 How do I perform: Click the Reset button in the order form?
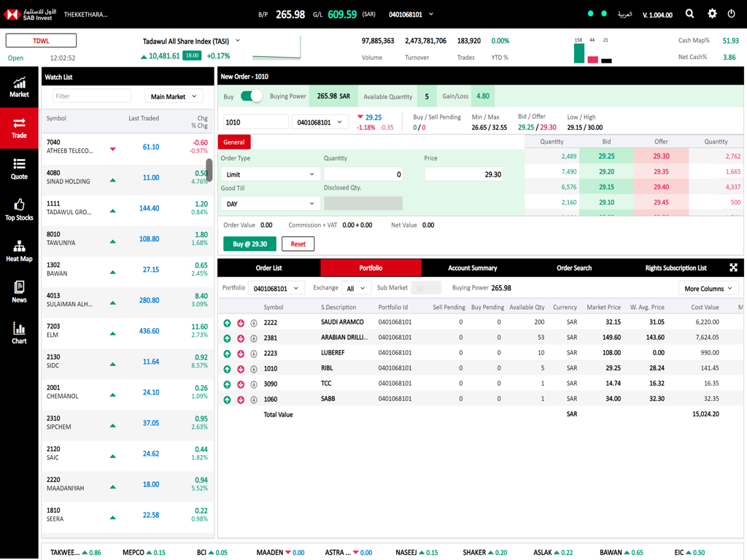(x=298, y=244)
